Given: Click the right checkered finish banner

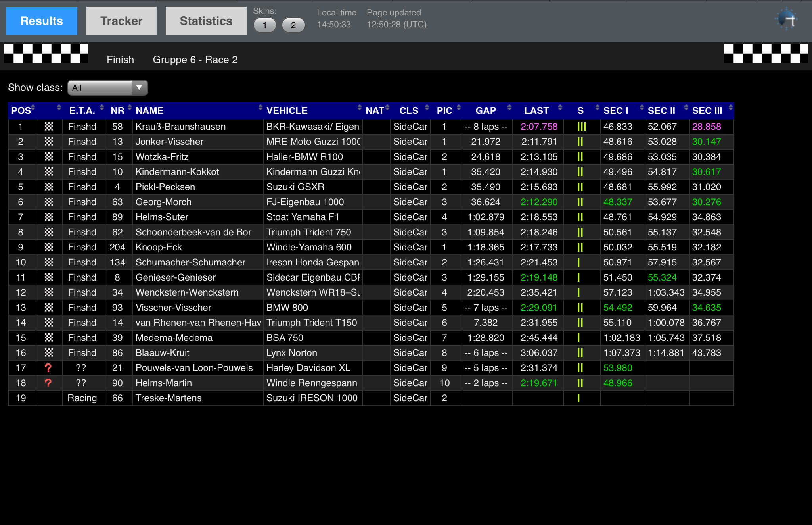Looking at the screenshot, I should click(766, 54).
